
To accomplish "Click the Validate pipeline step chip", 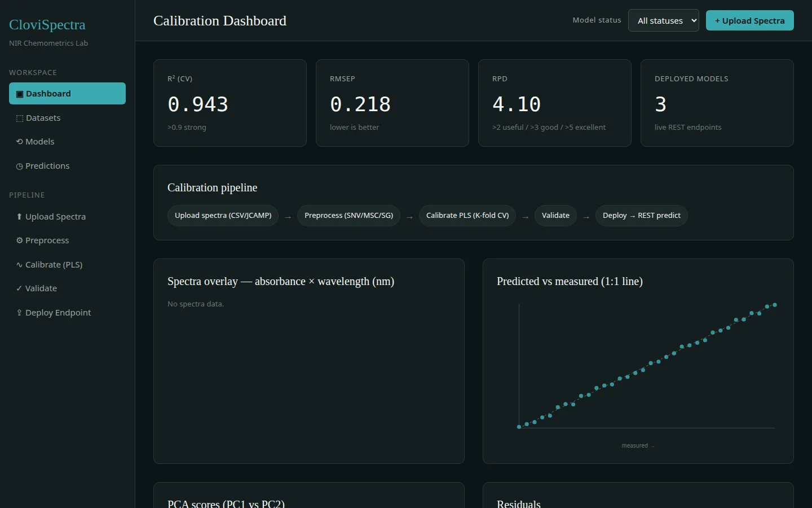I will (x=555, y=216).
